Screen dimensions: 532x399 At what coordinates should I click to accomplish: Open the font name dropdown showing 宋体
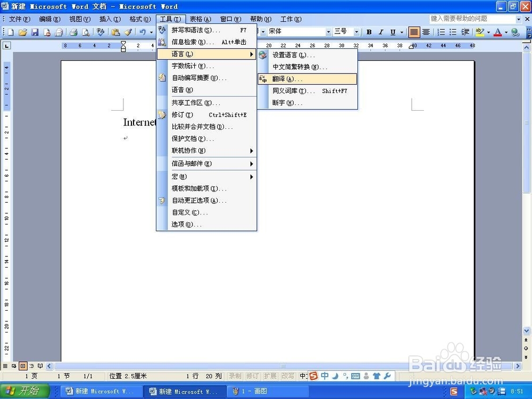(x=328, y=31)
